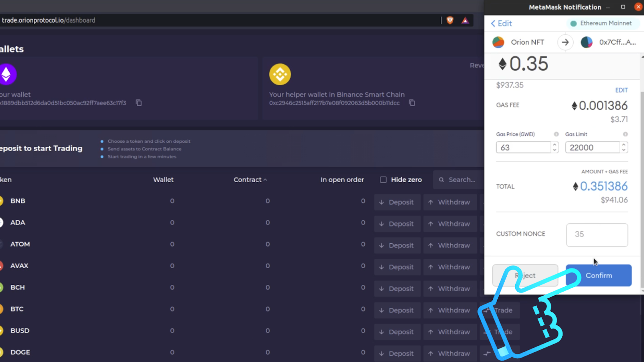Click the magnifier icon in the token search
644x362 pixels.
pyautogui.click(x=442, y=180)
